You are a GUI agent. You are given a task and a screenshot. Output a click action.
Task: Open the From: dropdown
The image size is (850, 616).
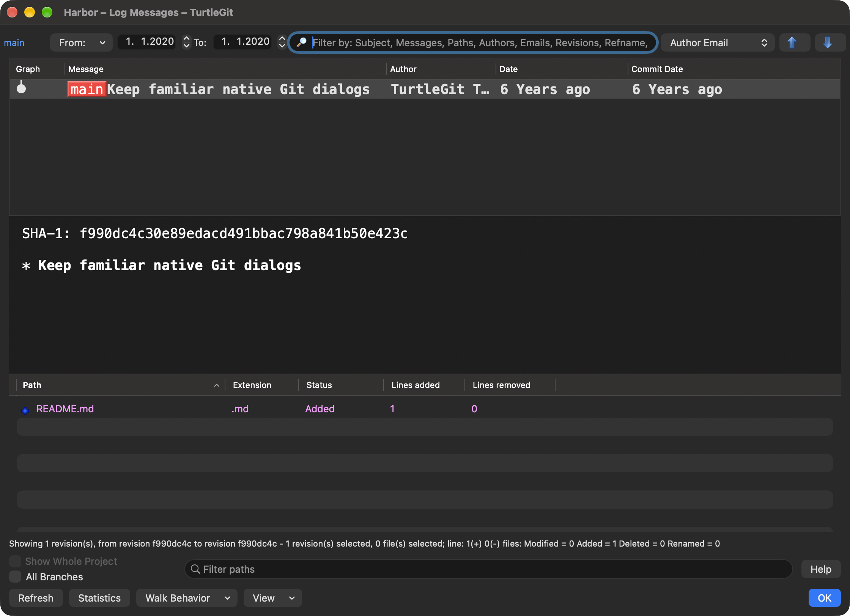[81, 42]
